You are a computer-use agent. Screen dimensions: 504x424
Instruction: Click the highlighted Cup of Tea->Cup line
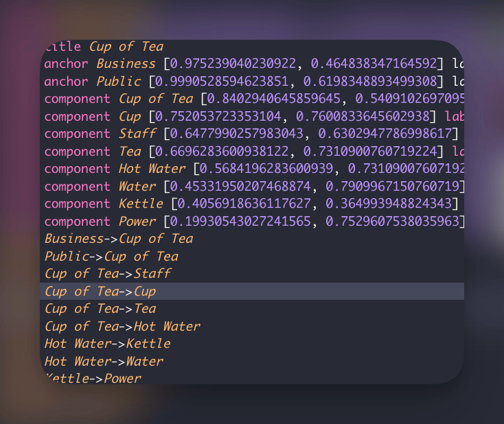tap(252, 292)
